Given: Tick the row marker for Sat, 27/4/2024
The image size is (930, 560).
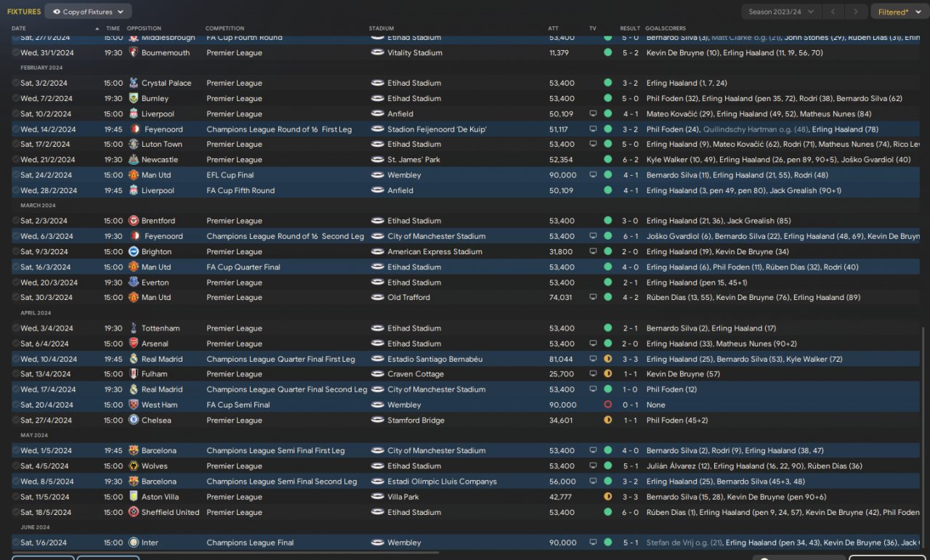Looking at the screenshot, I should click(16, 420).
